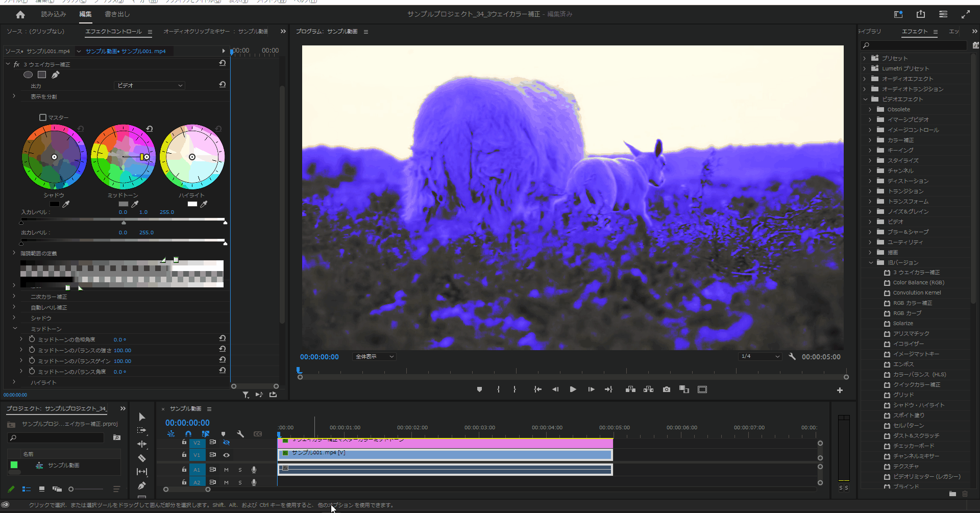Image resolution: width=980 pixels, height=513 pixels.
Task: Go to In point in program monitor
Action: click(x=537, y=389)
